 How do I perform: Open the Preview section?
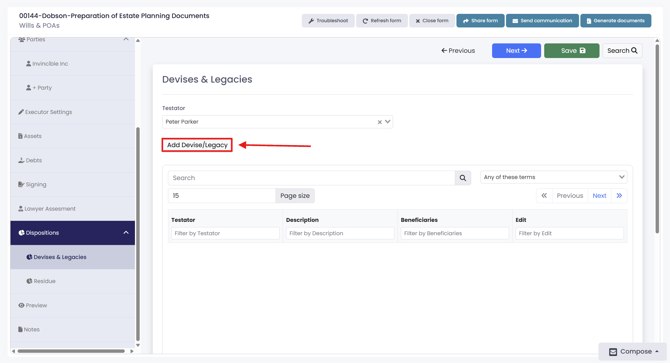pos(73,305)
